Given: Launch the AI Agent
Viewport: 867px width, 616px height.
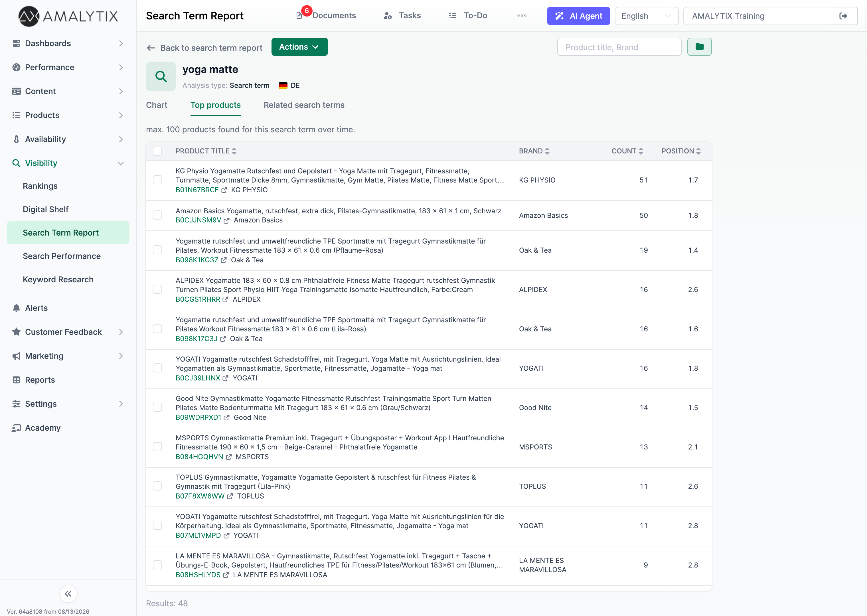Looking at the screenshot, I should (578, 16).
